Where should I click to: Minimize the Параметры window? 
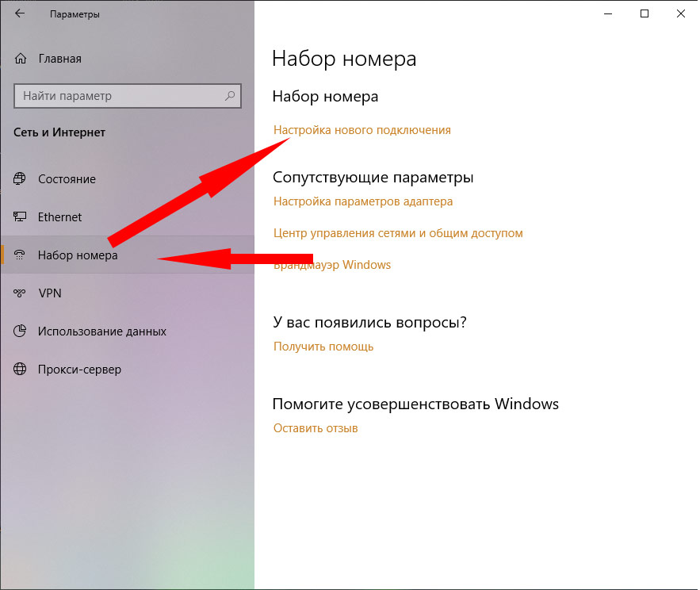point(608,13)
